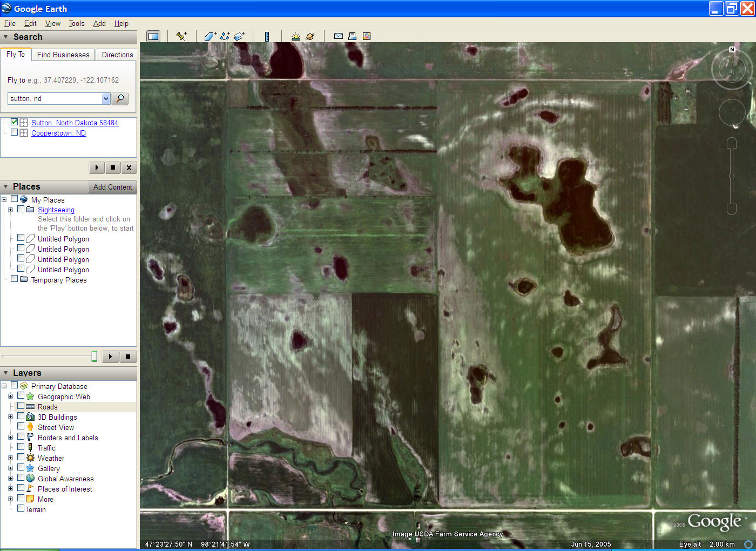Enable the My Places checkbox
Image resolution: width=756 pixels, height=551 pixels.
[14, 199]
